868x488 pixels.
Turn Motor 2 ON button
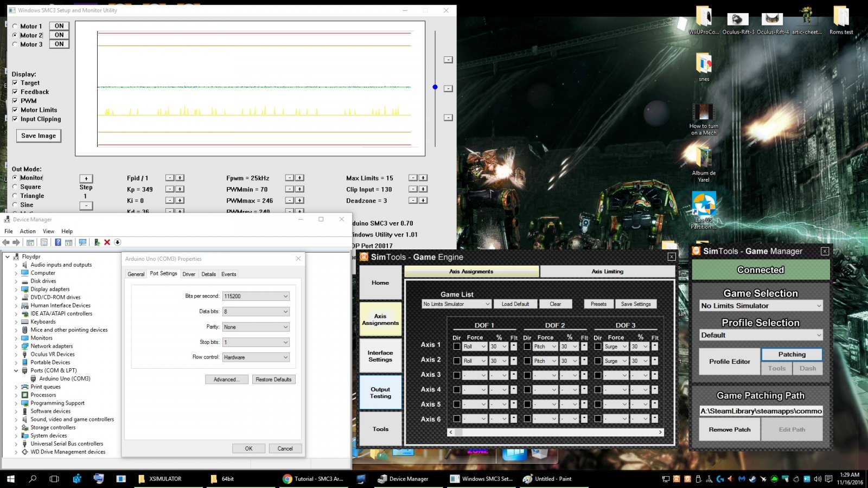tap(59, 35)
